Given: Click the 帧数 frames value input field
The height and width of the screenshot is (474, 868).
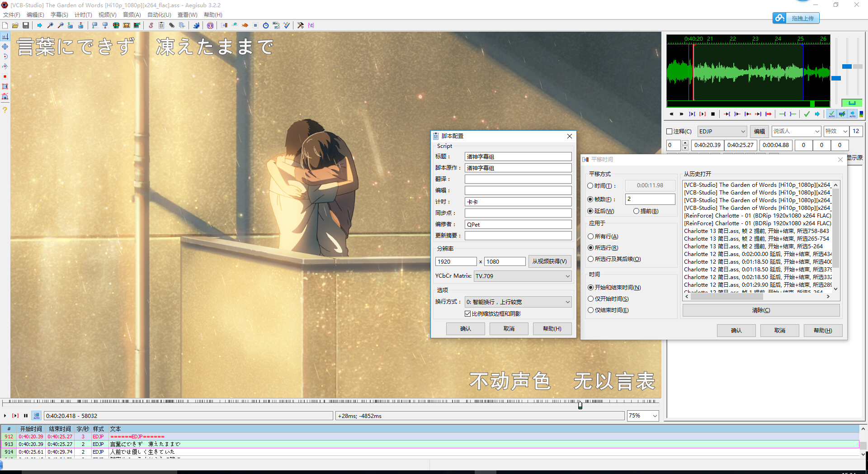Looking at the screenshot, I should (650, 199).
